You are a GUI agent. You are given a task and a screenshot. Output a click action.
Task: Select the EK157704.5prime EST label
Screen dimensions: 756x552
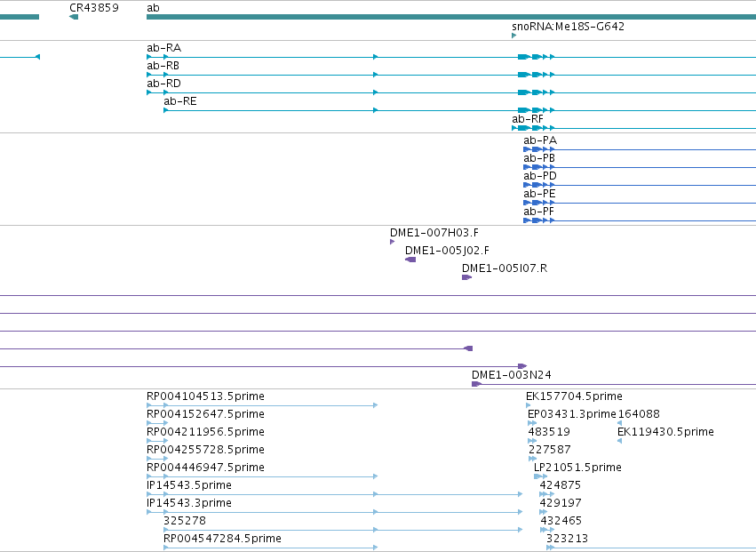574,396
